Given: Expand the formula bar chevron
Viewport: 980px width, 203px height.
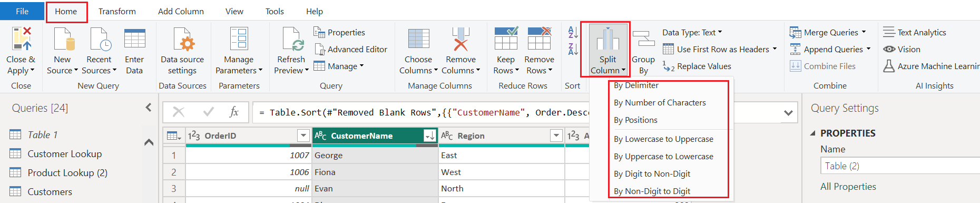Looking at the screenshot, I should (x=788, y=112).
